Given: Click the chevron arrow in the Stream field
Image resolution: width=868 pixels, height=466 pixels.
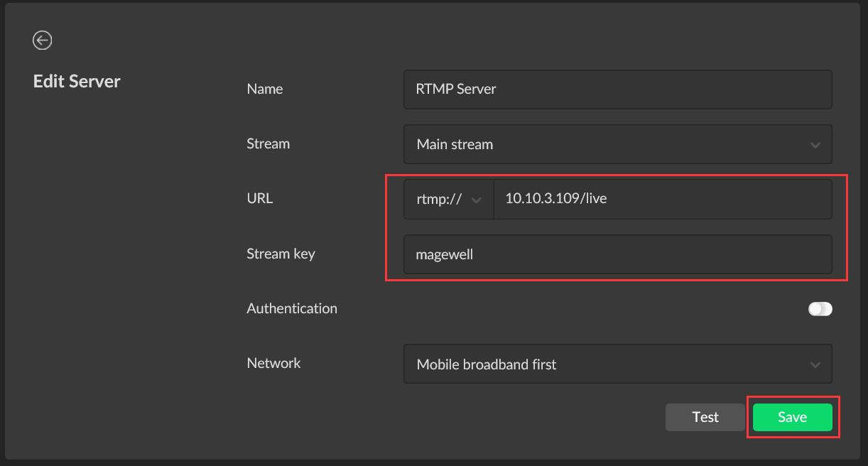Looking at the screenshot, I should (x=814, y=145).
